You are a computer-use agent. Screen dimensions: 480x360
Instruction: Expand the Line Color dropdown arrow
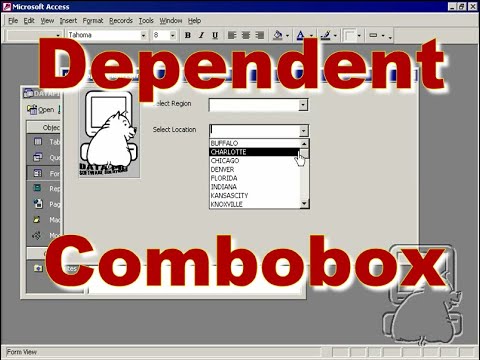point(335,35)
